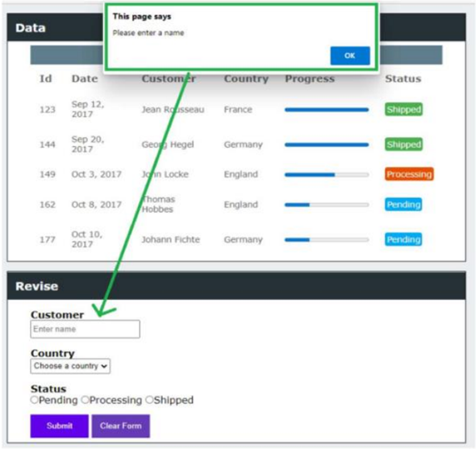Click the Revise panel heading
This screenshot has height=449, width=476.
coord(37,286)
